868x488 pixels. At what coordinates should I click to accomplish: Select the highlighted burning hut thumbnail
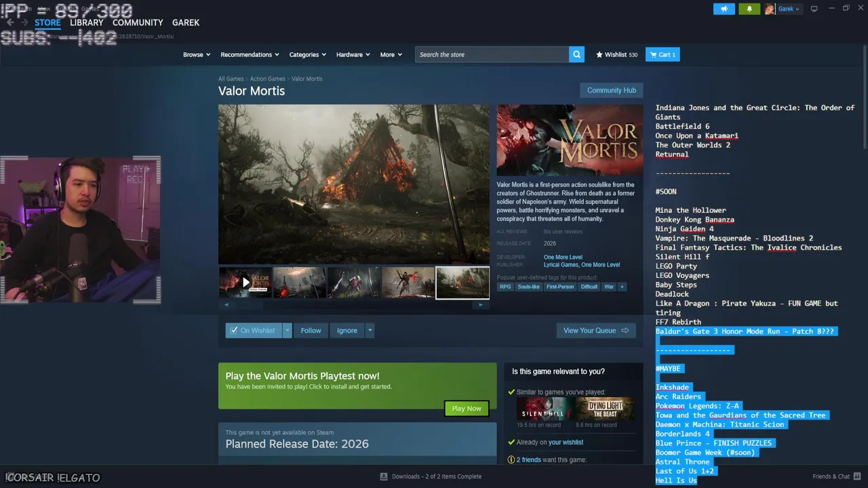point(462,283)
